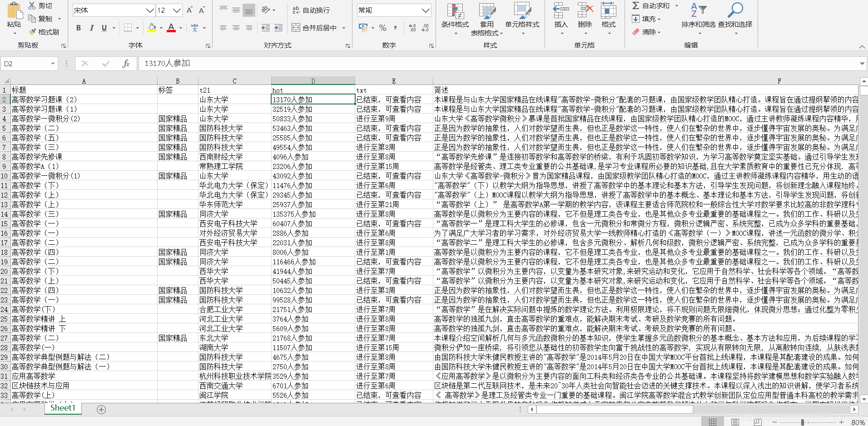Click the formula bar input field
This screenshot has height=426, width=868.
coord(498,64)
